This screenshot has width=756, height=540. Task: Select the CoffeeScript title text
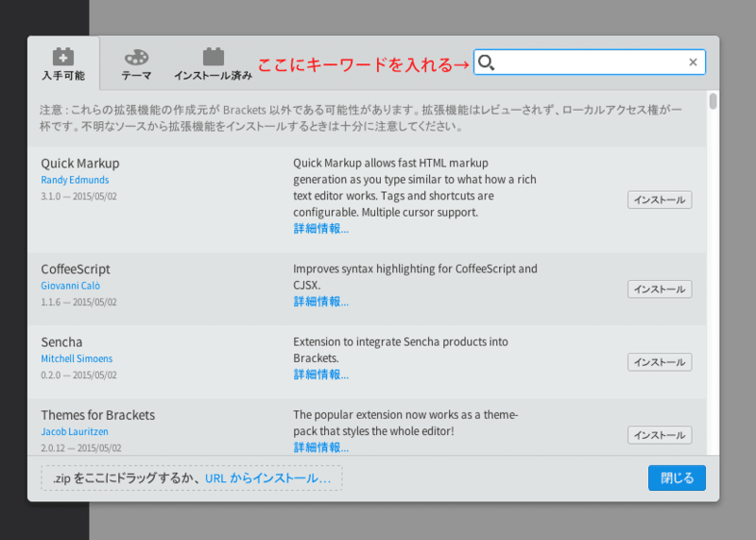pos(76,269)
